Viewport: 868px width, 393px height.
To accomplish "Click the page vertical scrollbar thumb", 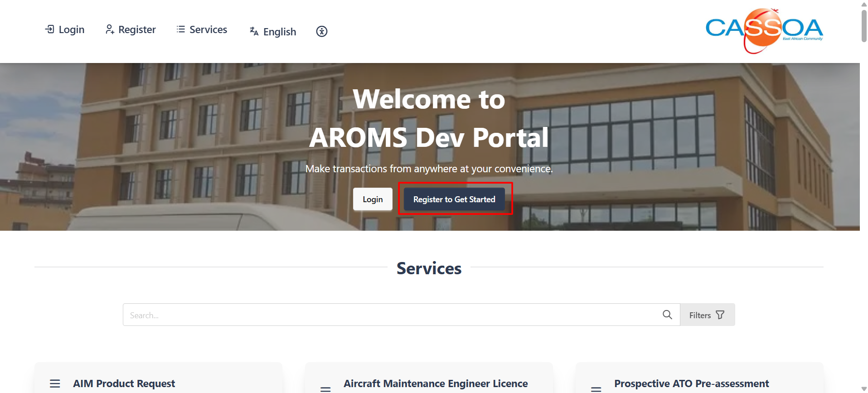I will pos(864,26).
